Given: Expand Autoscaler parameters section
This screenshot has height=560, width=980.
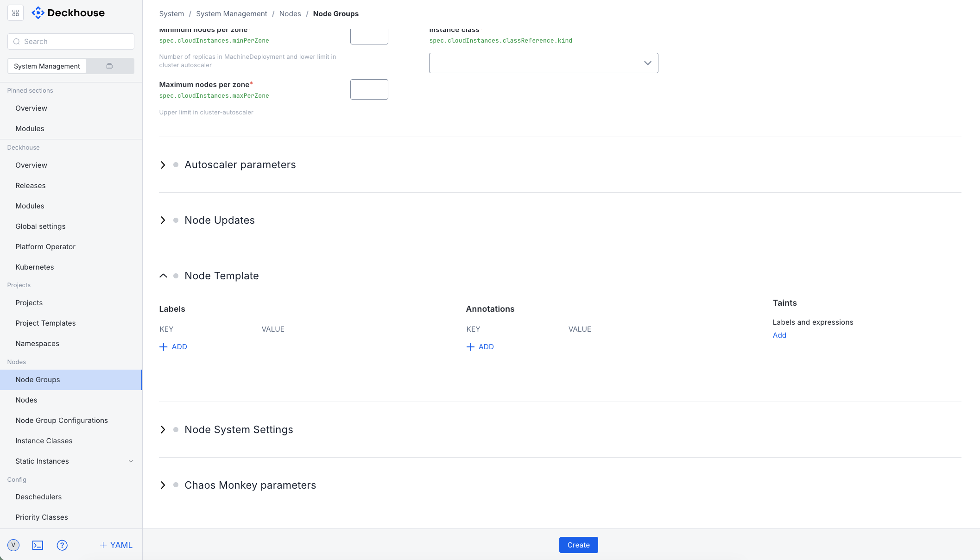Looking at the screenshot, I should tap(163, 165).
